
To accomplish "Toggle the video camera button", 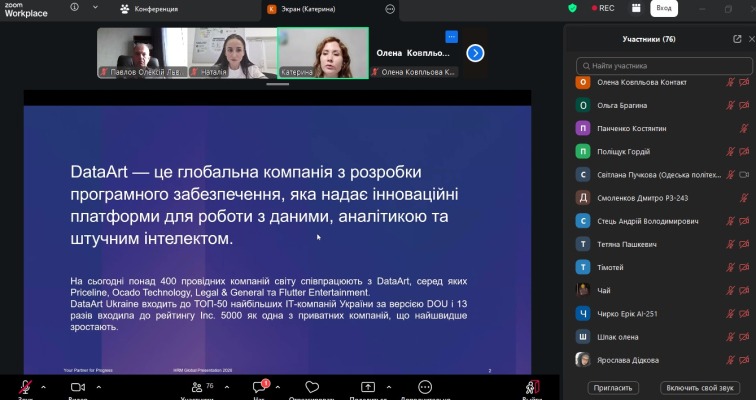I will click(x=78, y=388).
